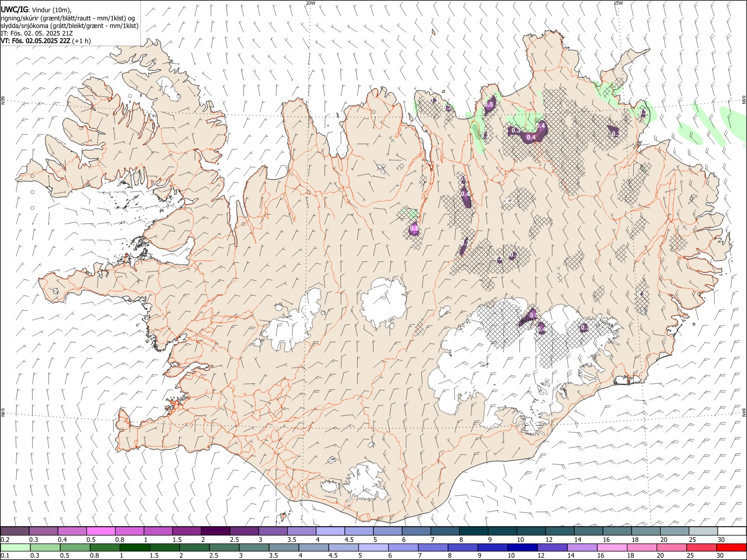Click the upper legend swatch starting at 14
The width and height of the screenshot is (747, 560).
[588, 531]
